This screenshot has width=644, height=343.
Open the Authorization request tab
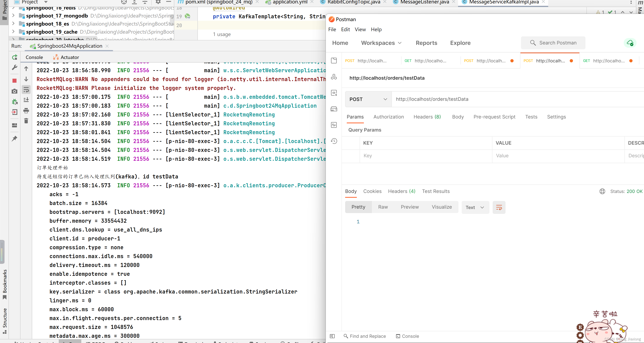click(388, 117)
